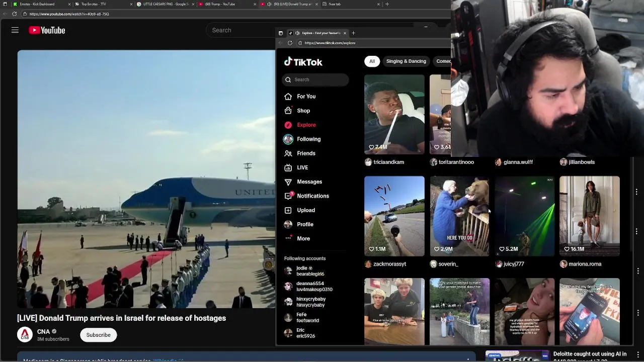Reload the YouTube page in main browser
The height and width of the screenshot is (362, 644).
point(14,14)
